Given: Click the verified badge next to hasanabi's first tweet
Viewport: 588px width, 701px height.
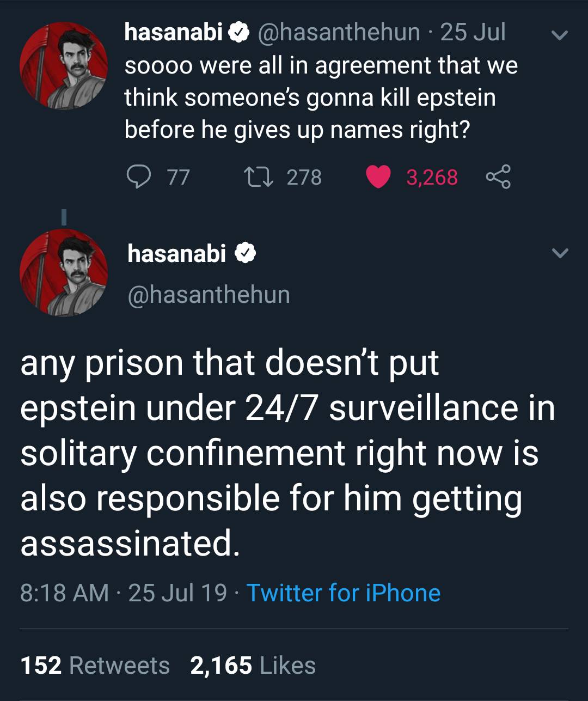Looking at the screenshot, I should tap(238, 32).
